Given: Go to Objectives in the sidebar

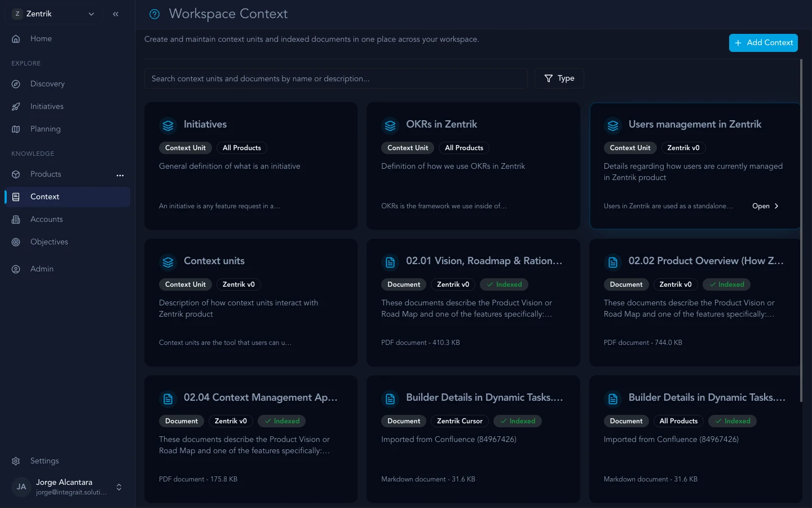Looking at the screenshot, I should (49, 242).
